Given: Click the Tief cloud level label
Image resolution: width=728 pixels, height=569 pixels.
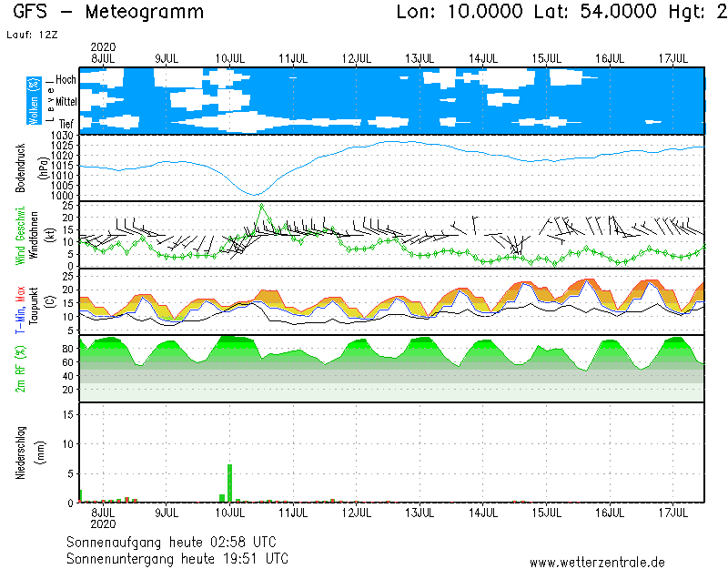Looking at the screenshot, I should pyautogui.click(x=66, y=122).
